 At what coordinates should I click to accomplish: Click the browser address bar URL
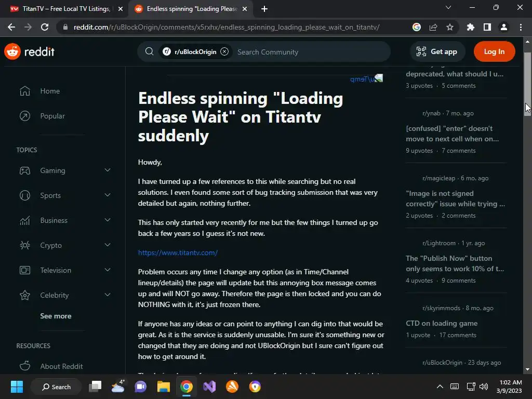[x=227, y=27]
